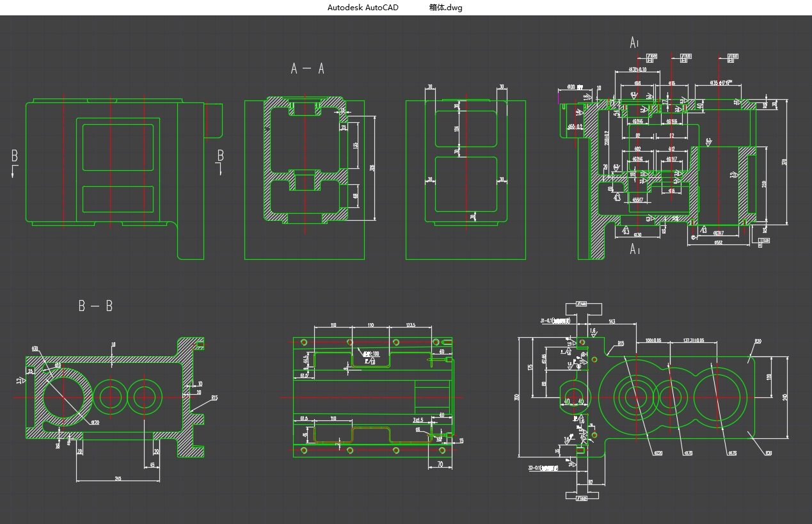This screenshot has height=524, width=812.
Task: Click the left B cutting-plane arrow marker
Action: pyautogui.click(x=15, y=163)
